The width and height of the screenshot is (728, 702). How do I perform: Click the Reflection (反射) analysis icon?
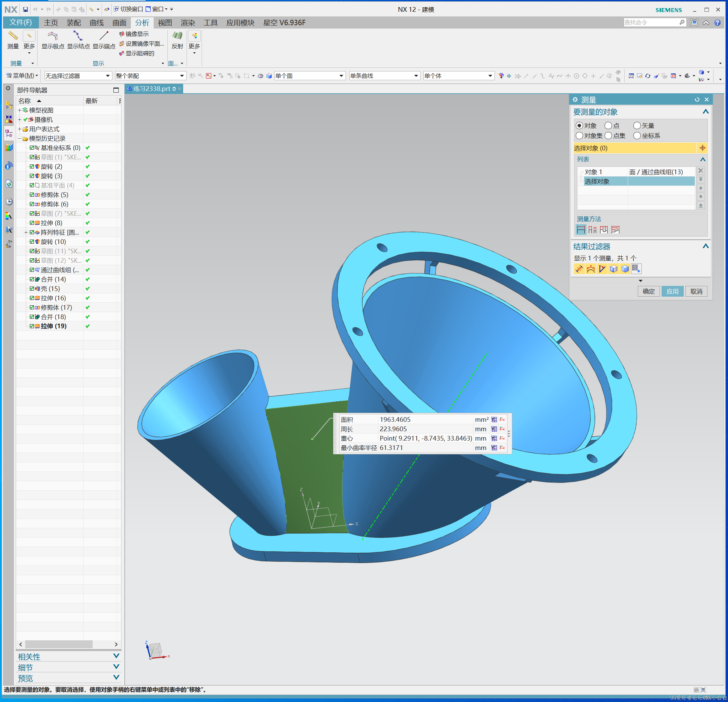177,36
